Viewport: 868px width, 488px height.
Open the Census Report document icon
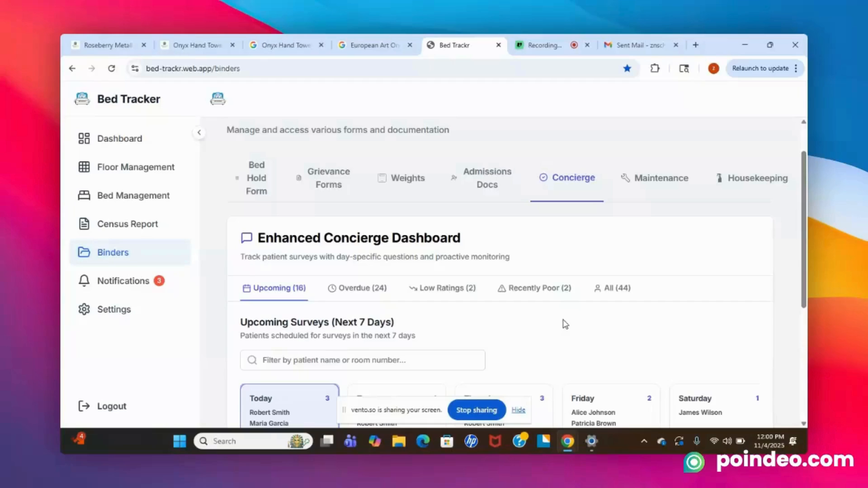84,224
